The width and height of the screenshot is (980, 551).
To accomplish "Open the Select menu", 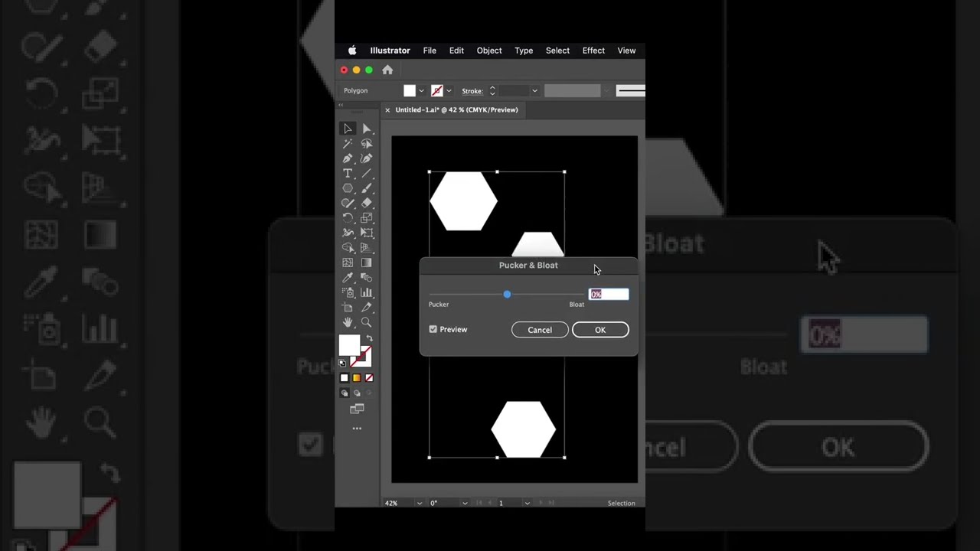I will click(557, 51).
